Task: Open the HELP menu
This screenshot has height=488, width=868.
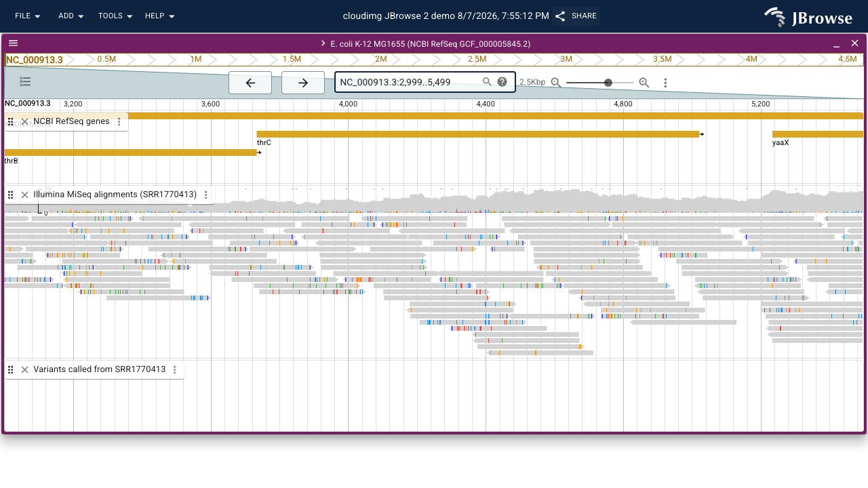Action: coord(160,16)
